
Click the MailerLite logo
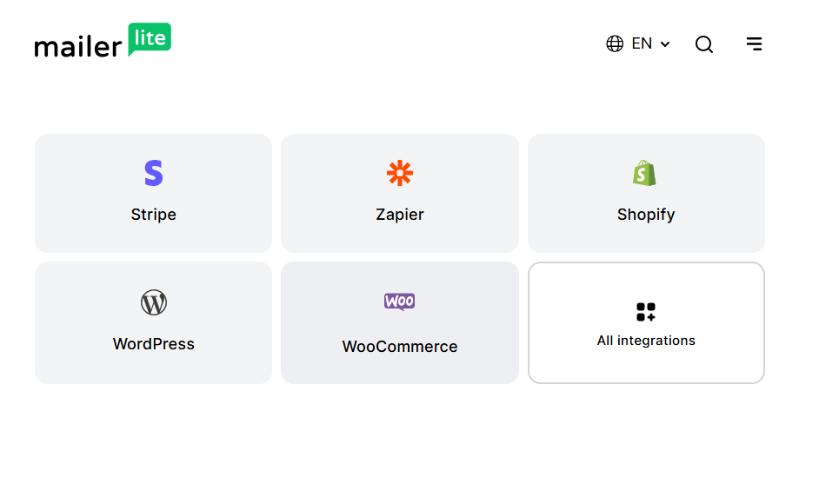(x=102, y=40)
